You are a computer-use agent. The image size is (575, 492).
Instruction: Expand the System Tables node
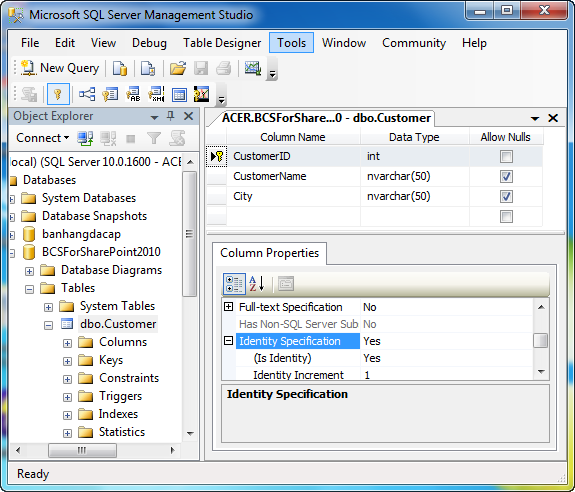click(48, 307)
